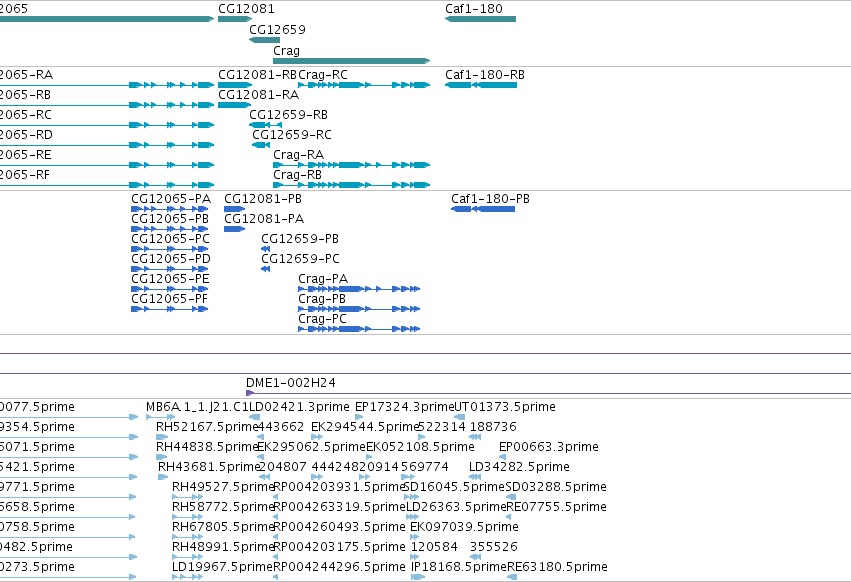Image resolution: width=851 pixels, height=582 pixels.
Task: Click the CG12659 gene label
Action: (x=277, y=29)
